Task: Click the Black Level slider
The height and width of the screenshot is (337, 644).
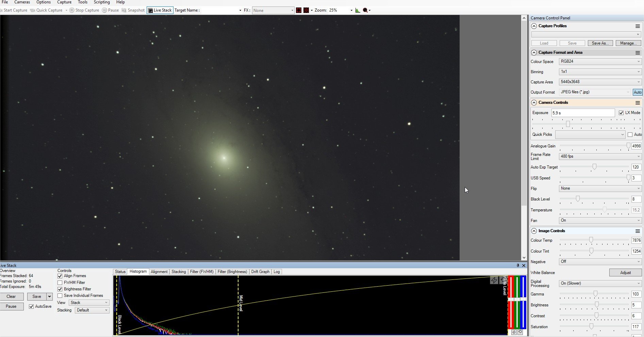Action: pos(594,199)
